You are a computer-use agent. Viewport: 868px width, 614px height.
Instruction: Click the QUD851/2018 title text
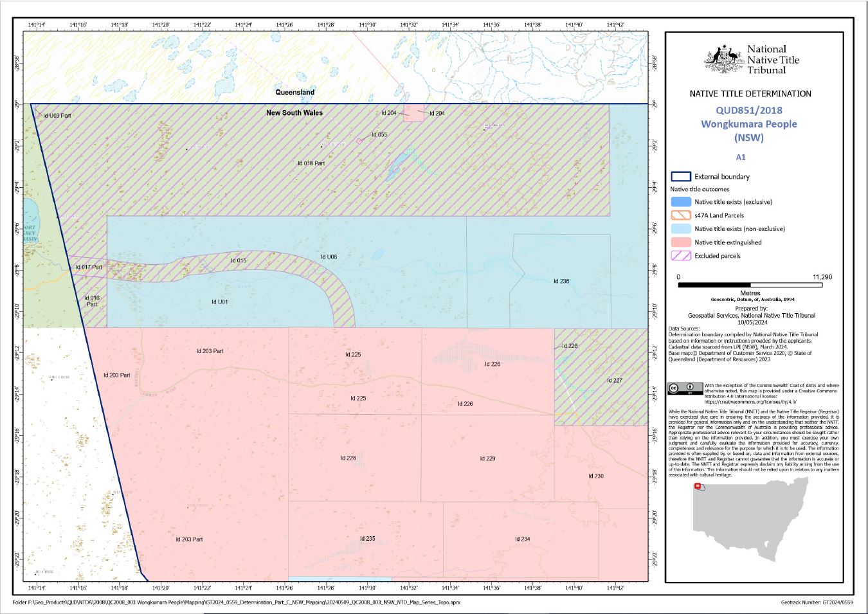coord(749,111)
